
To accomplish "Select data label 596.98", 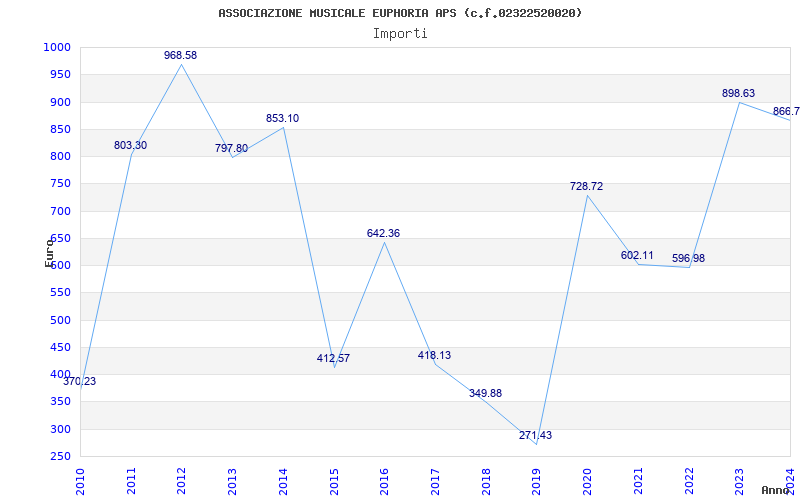I will tap(689, 258).
